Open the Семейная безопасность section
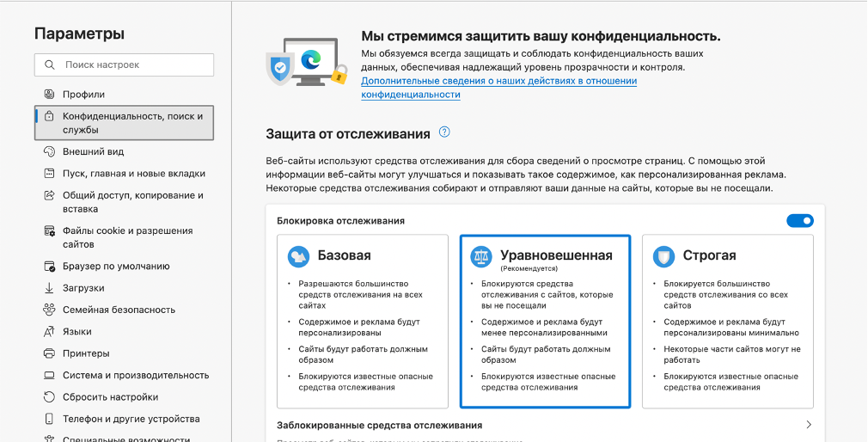 point(124,310)
